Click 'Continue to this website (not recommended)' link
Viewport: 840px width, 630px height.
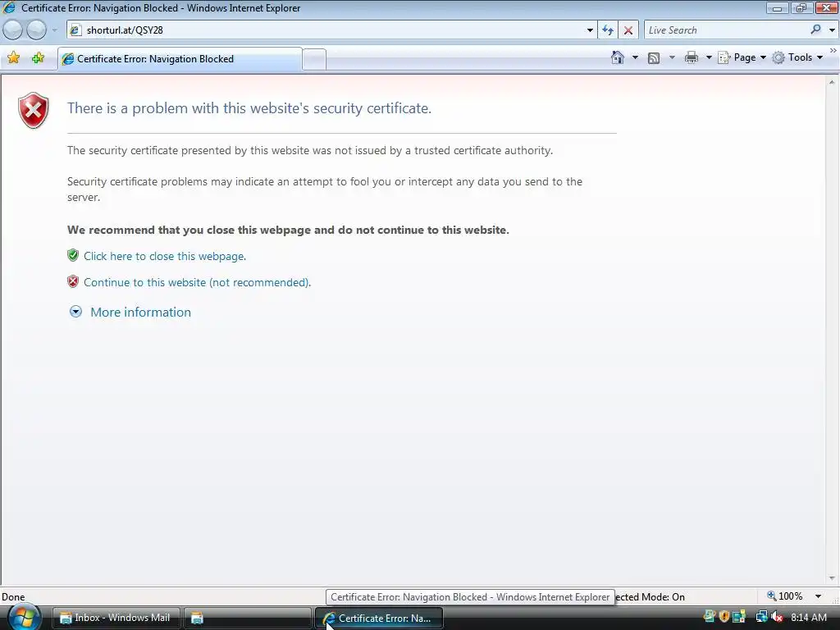click(x=197, y=282)
